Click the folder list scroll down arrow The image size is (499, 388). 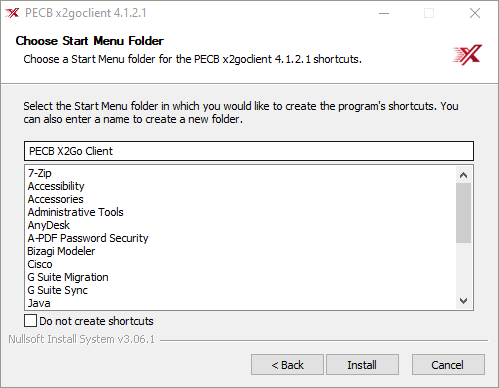(x=463, y=301)
